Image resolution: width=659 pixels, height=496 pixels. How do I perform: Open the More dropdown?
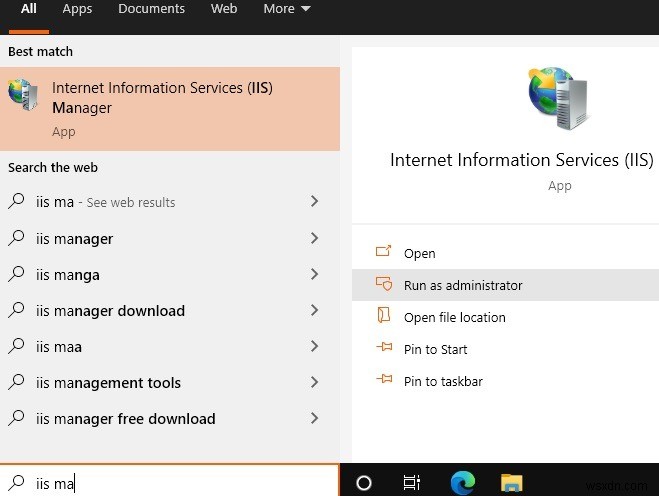click(287, 8)
